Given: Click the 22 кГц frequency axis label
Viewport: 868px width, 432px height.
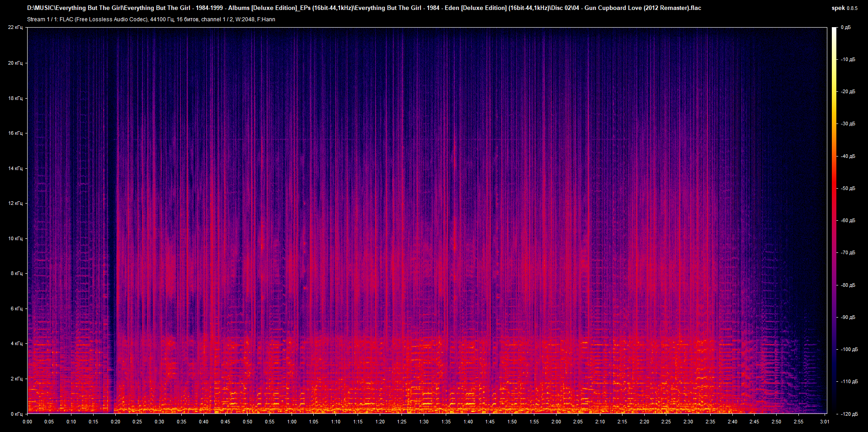Looking at the screenshot, I should (x=15, y=28).
